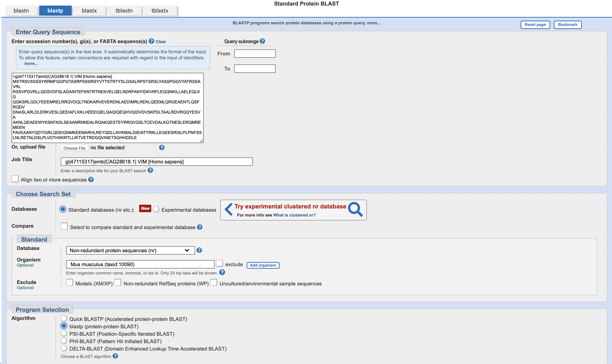
Task: Click the Query subrange From field
Action: coord(255,54)
